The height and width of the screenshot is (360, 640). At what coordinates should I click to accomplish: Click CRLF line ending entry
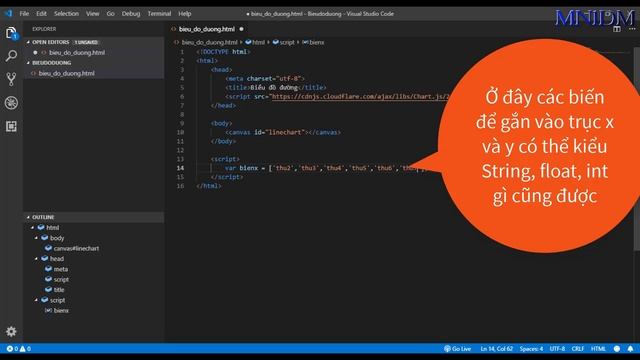(x=578, y=349)
